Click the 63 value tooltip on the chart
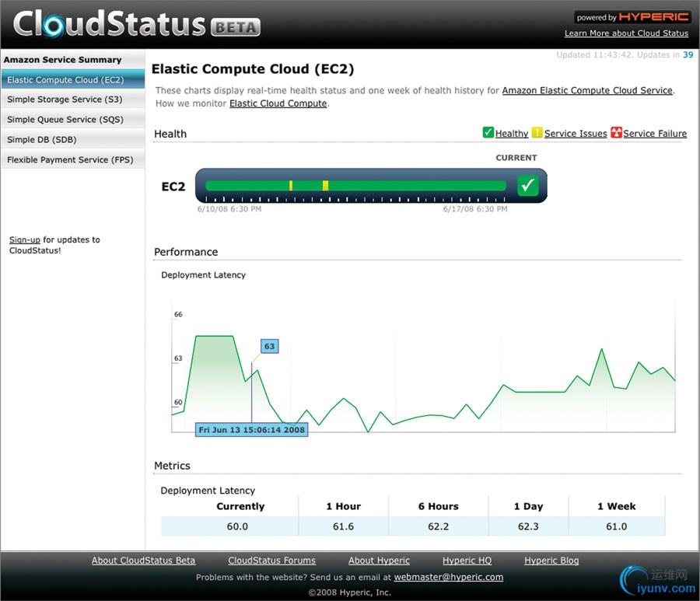 click(x=269, y=346)
